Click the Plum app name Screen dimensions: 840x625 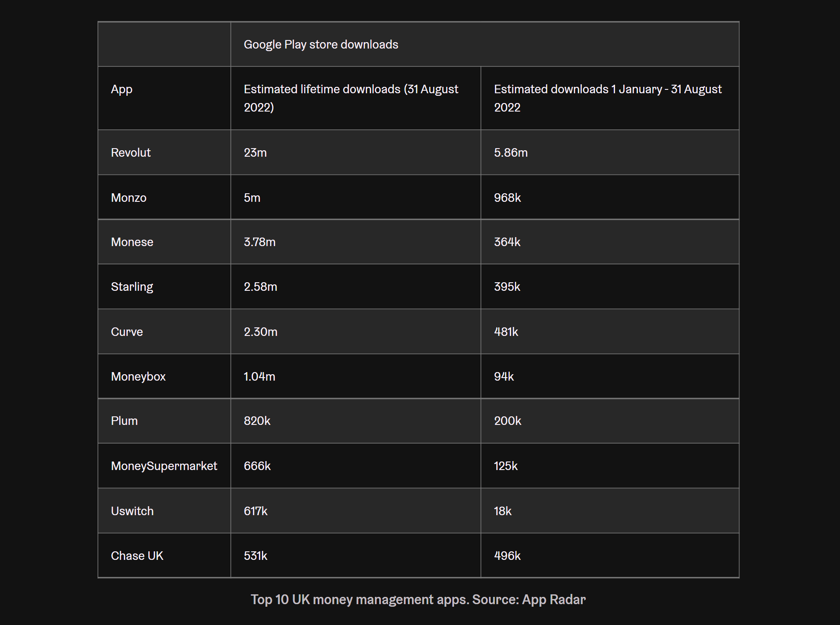tap(124, 421)
